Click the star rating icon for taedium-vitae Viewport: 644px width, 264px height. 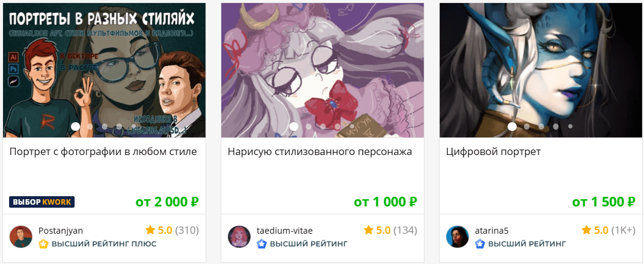click(369, 230)
